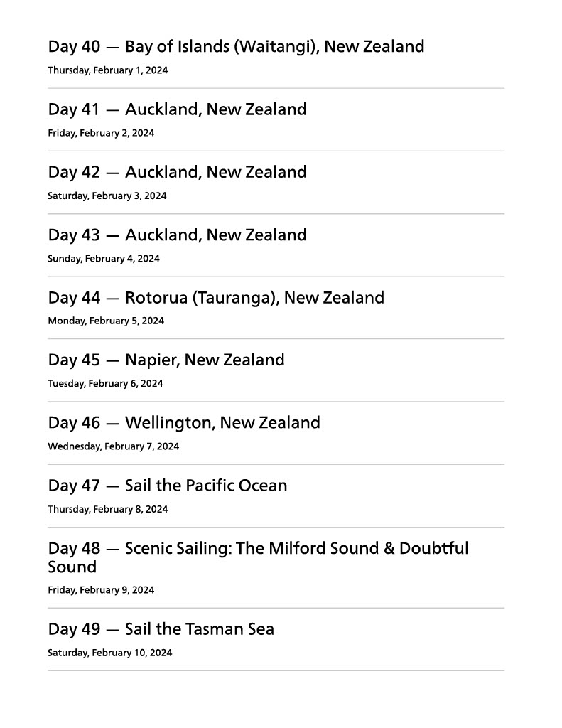Click the Thursday, February 1, 2024 date
562x728 pixels.
[107, 70]
